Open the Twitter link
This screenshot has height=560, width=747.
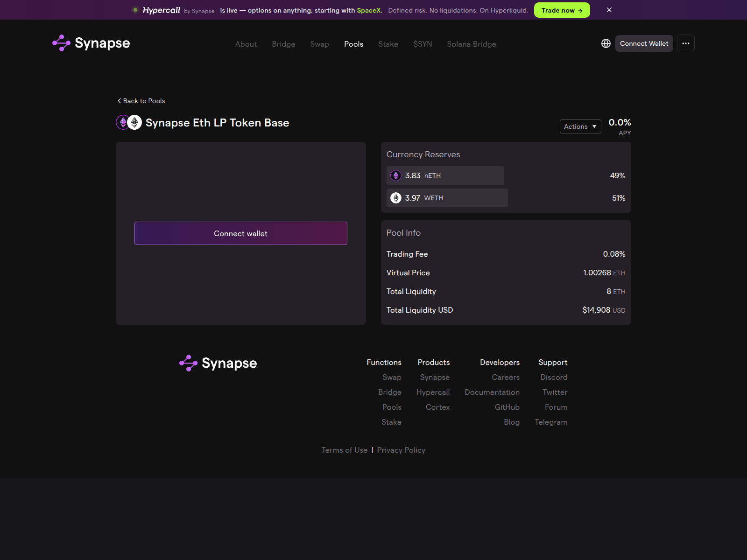[x=555, y=392]
